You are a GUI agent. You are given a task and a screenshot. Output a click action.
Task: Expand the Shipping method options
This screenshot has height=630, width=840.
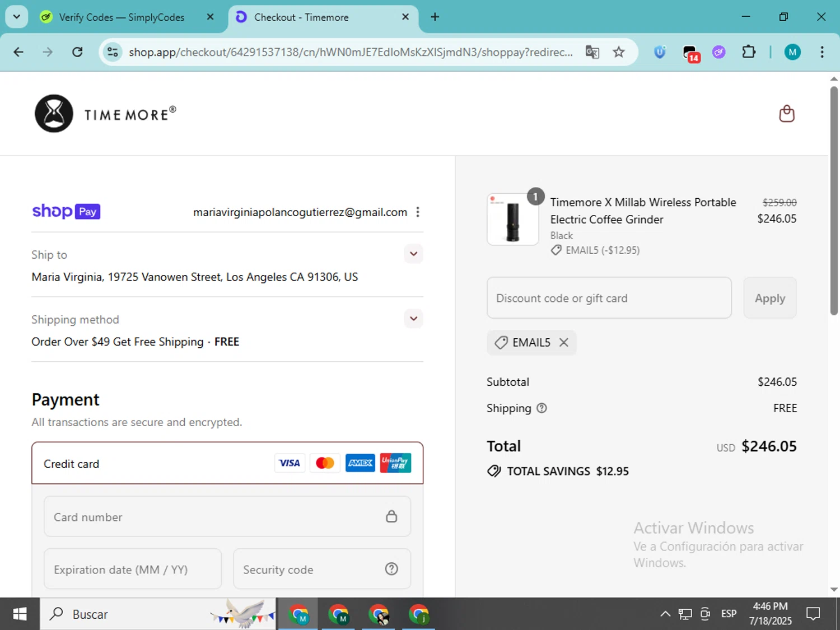click(413, 319)
